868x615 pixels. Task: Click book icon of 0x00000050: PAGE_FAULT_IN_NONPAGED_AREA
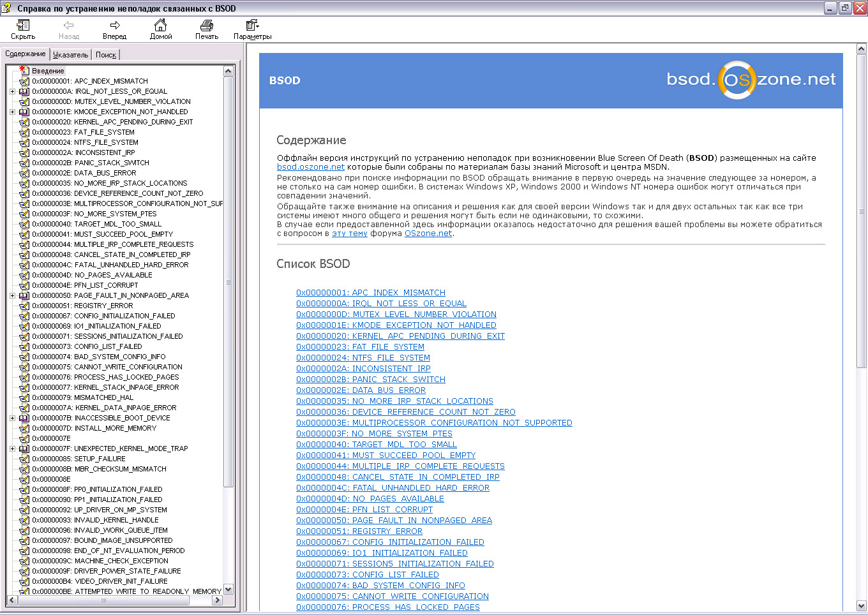point(24,295)
